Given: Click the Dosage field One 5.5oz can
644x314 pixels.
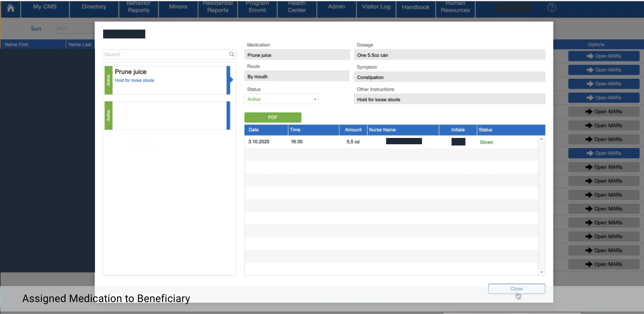Looking at the screenshot, I should pyautogui.click(x=450, y=55).
